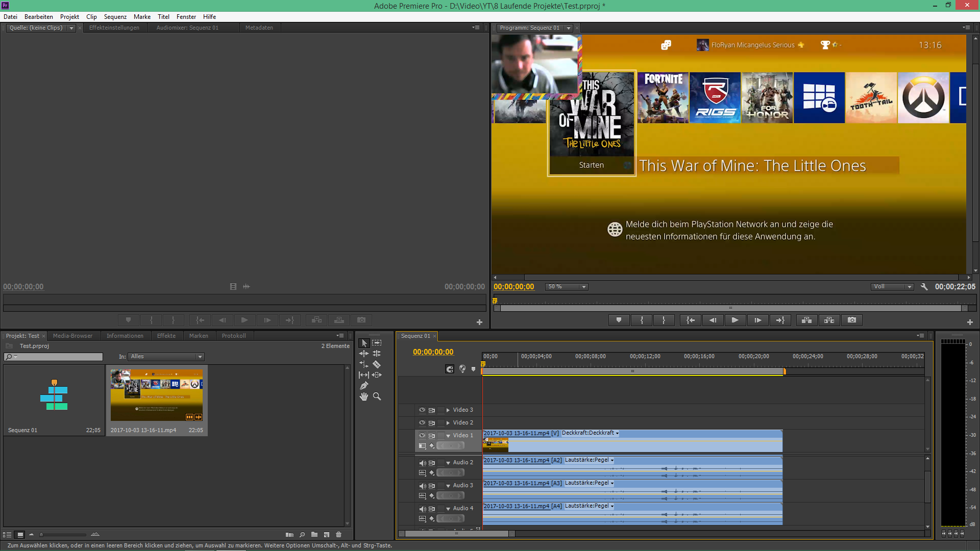Select the 2017-10-03 13-16-11.mp4 thumbnail
980x551 pixels.
(157, 395)
